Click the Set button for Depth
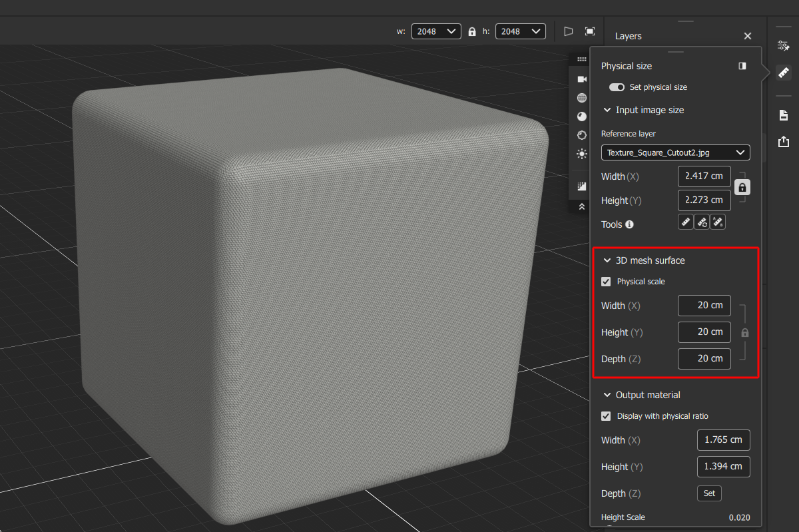799x532 pixels. pos(709,493)
